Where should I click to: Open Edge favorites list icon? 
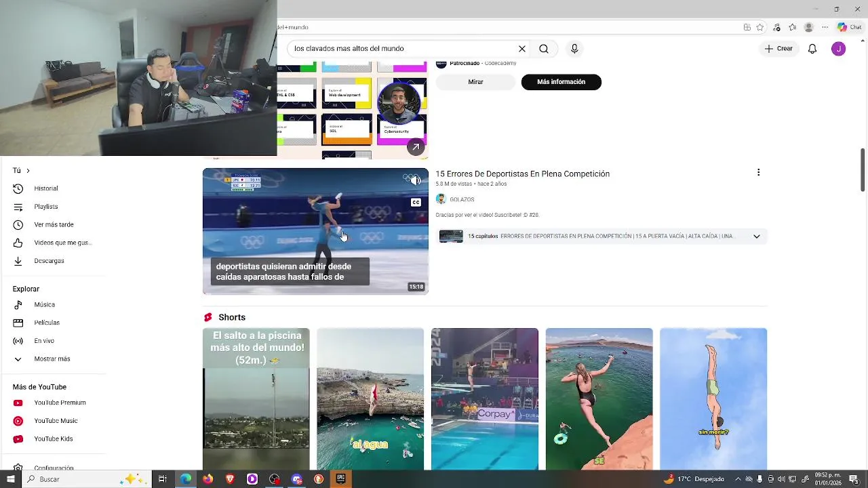(792, 27)
